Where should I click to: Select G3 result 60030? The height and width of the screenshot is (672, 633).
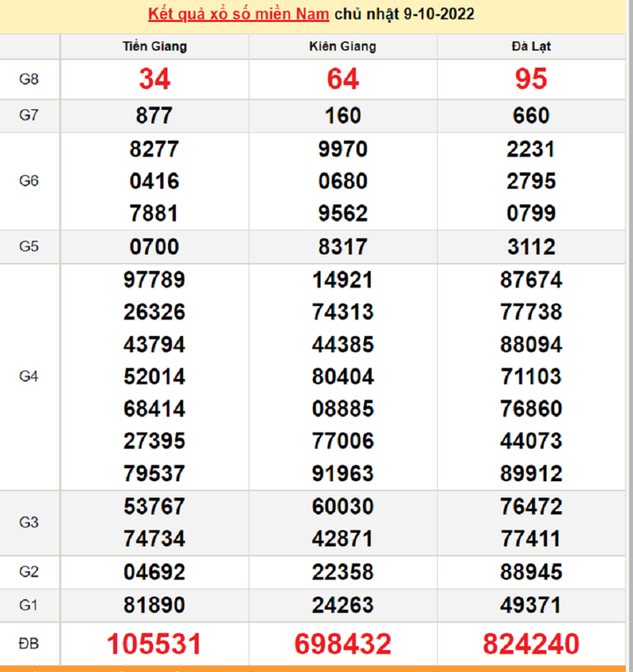(x=343, y=507)
